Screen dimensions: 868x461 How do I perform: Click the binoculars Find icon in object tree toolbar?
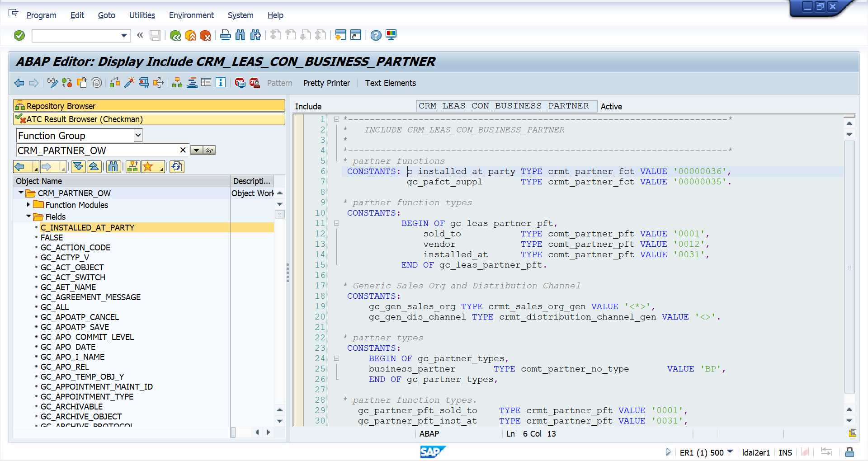click(x=113, y=167)
